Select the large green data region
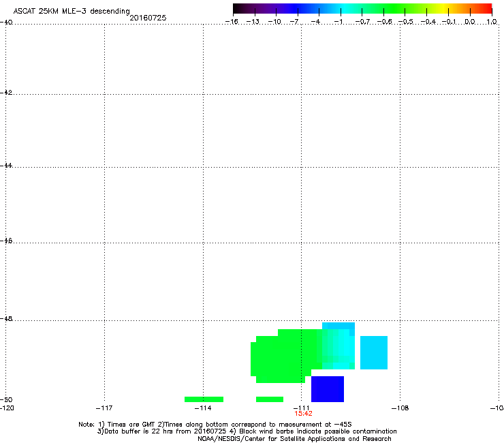The image size is (504, 443). pyautogui.click(x=285, y=356)
